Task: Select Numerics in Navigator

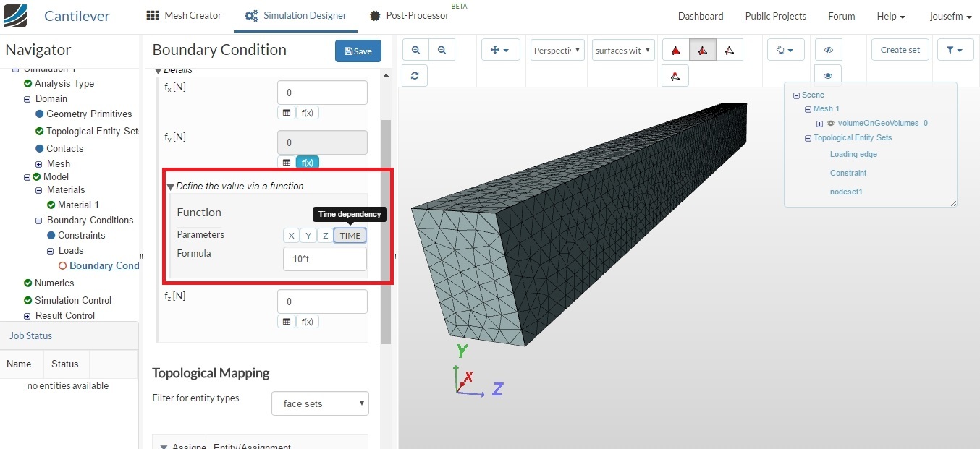Action: [x=54, y=283]
